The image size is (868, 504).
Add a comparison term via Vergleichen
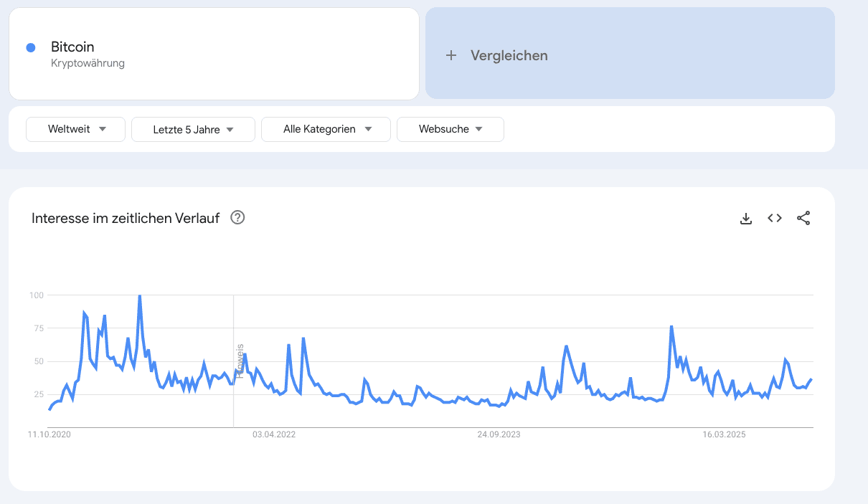point(509,55)
